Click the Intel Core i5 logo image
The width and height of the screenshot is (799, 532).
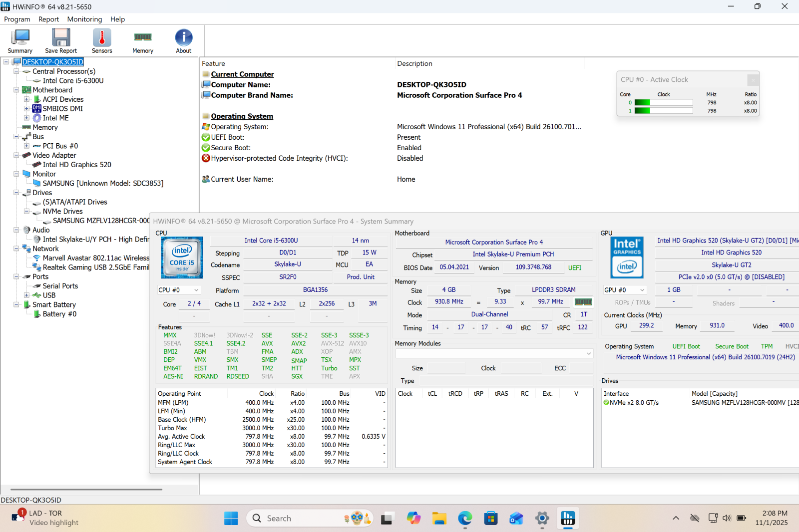point(182,258)
